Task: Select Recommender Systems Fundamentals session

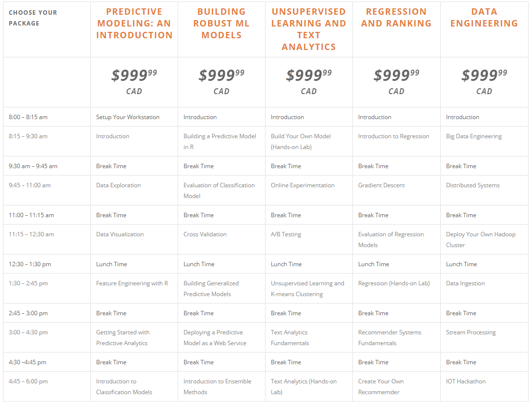Action: click(390, 338)
